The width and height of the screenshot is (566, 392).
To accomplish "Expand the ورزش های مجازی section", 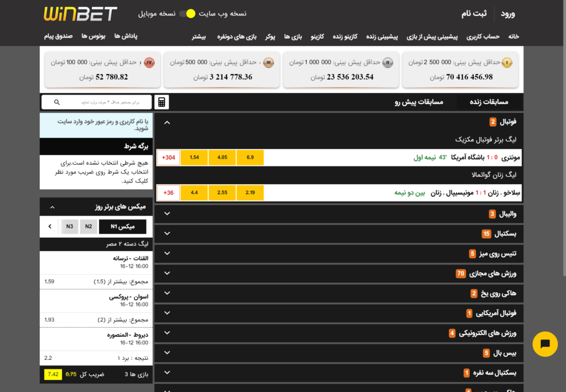I will point(167,273).
